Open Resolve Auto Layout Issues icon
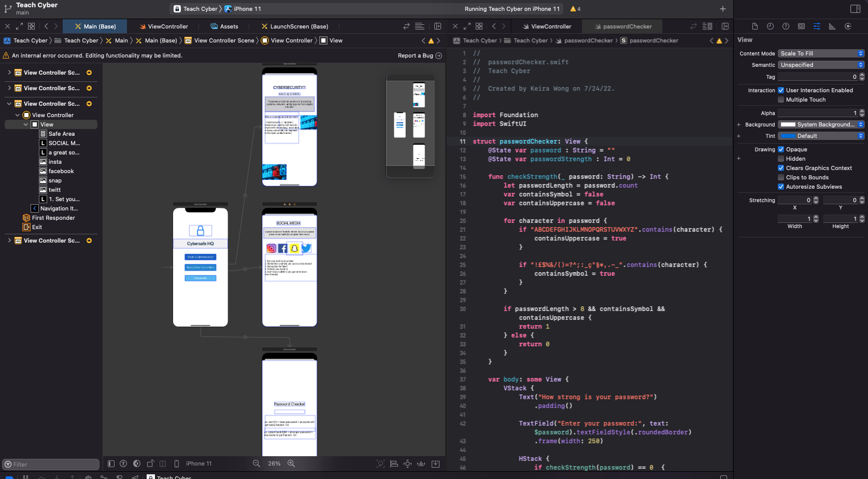The height and width of the screenshot is (479, 868). 421,463
